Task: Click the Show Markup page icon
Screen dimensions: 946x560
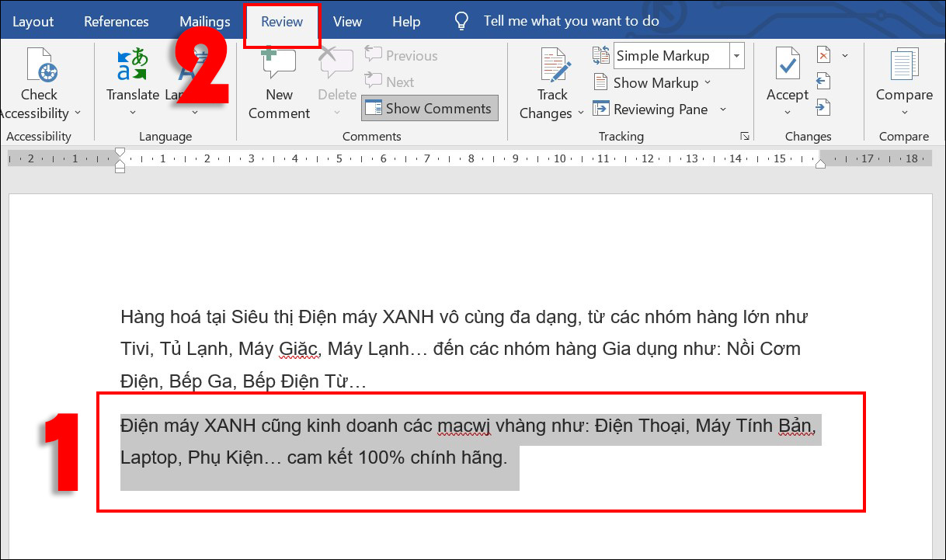Action: point(600,82)
